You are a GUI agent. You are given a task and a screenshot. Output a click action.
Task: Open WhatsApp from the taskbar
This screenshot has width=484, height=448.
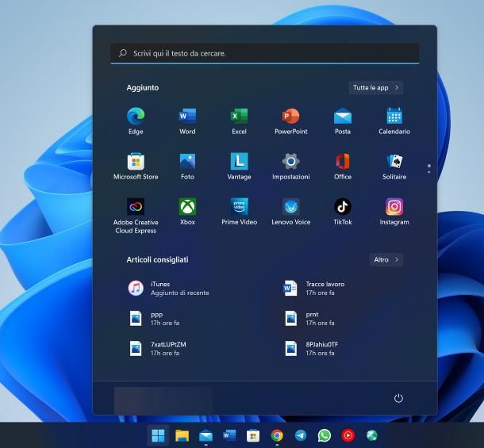click(324, 435)
